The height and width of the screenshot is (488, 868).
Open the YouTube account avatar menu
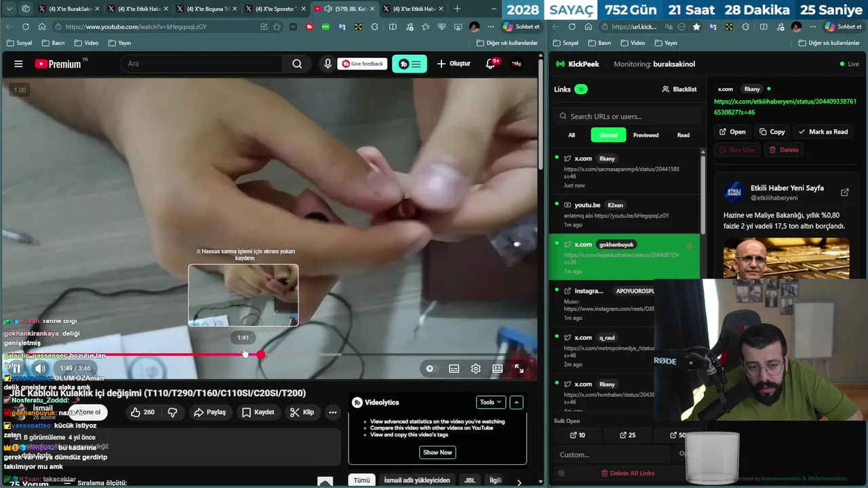point(517,64)
